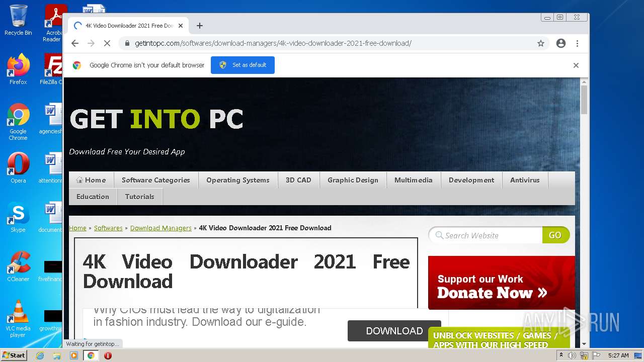644x362 pixels.
Task: Open the Antivirus menu item
Action: (x=525, y=180)
